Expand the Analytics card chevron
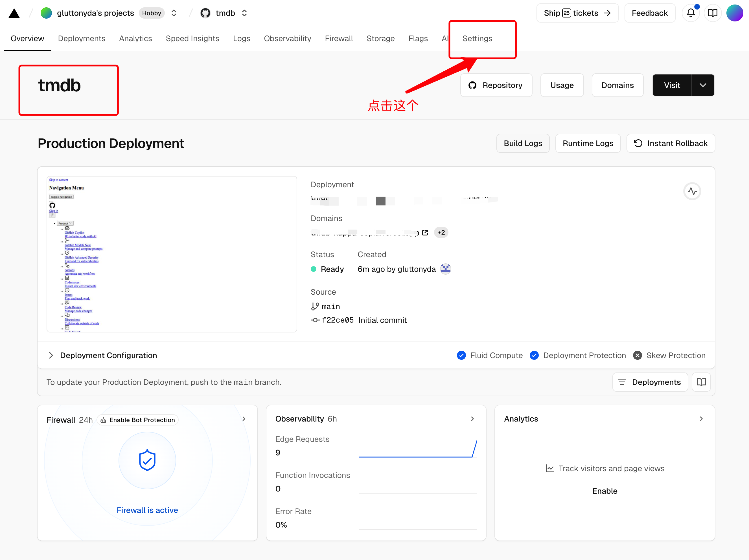 pos(701,419)
